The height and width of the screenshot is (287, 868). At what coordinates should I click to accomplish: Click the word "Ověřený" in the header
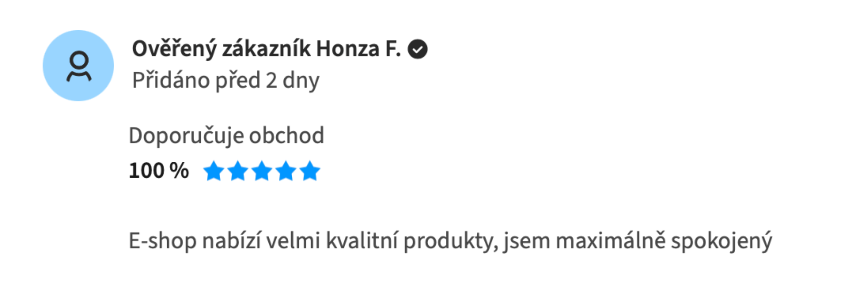(x=174, y=49)
